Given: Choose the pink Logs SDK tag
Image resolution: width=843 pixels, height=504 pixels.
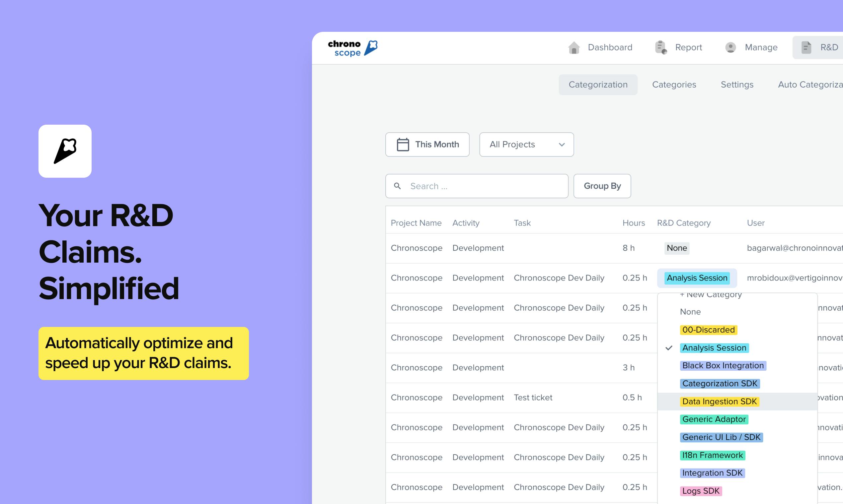Looking at the screenshot, I should pyautogui.click(x=701, y=491).
